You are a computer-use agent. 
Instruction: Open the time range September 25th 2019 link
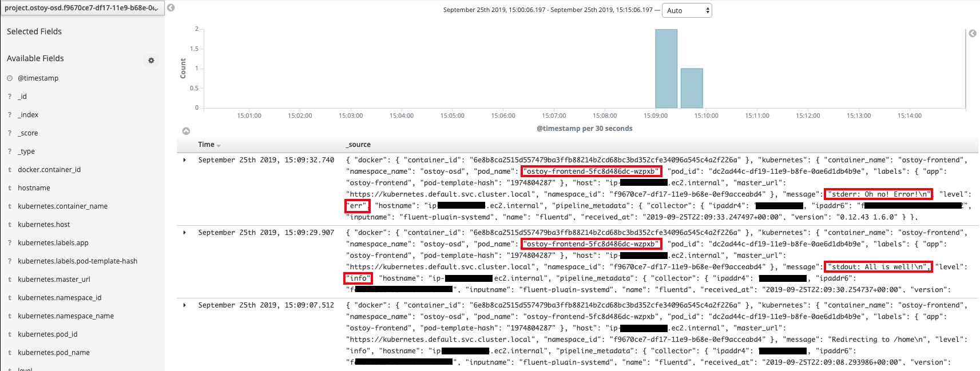[547, 10]
